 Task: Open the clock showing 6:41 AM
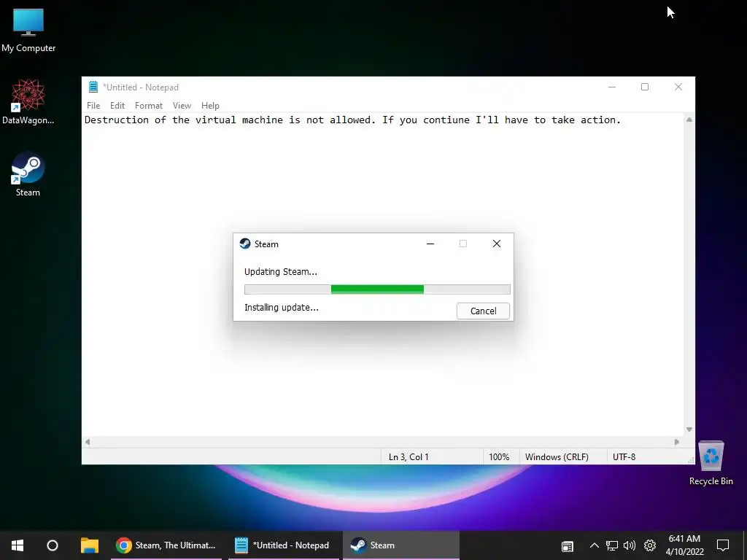pos(684,545)
